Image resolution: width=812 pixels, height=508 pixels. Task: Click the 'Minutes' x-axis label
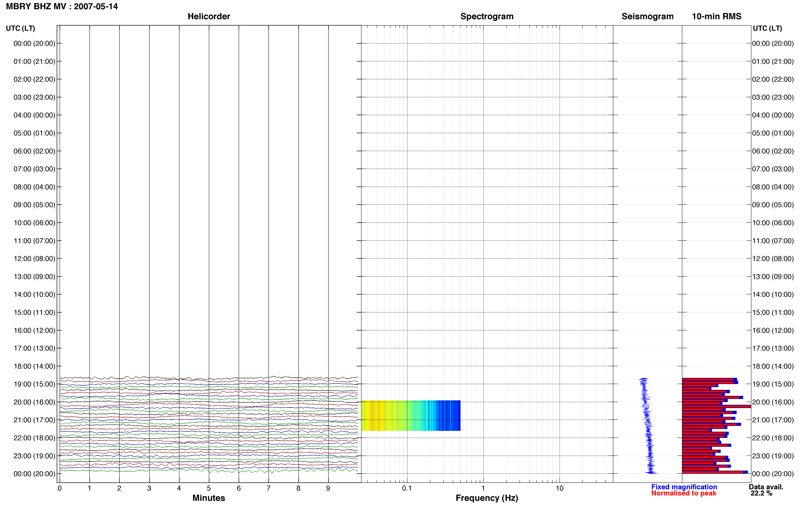pos(208,498)
